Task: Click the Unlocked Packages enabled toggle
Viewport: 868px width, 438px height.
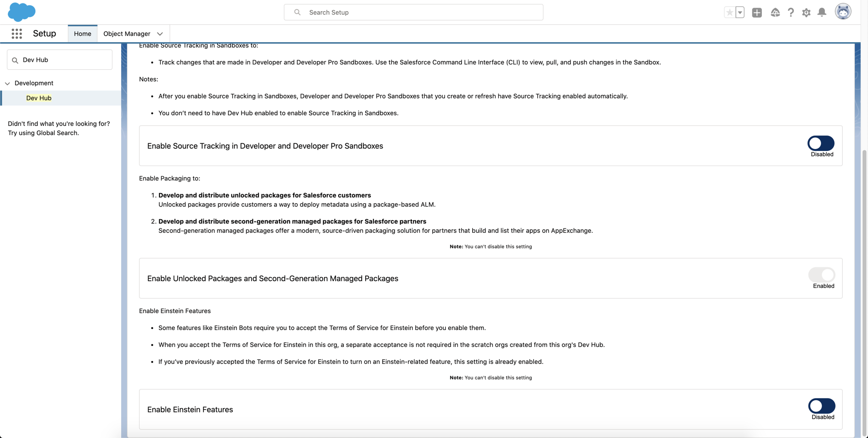Action: coord(821,274)
